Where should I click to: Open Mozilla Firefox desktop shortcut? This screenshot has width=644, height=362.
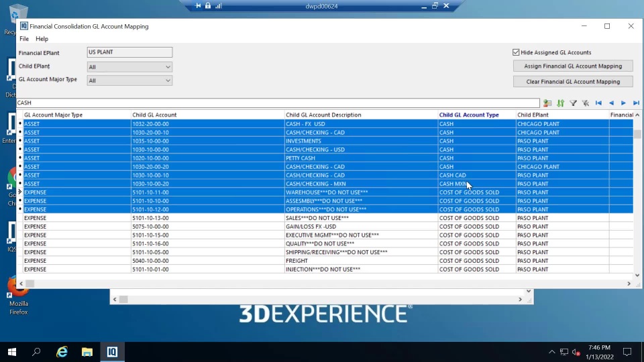click(18, 296)
